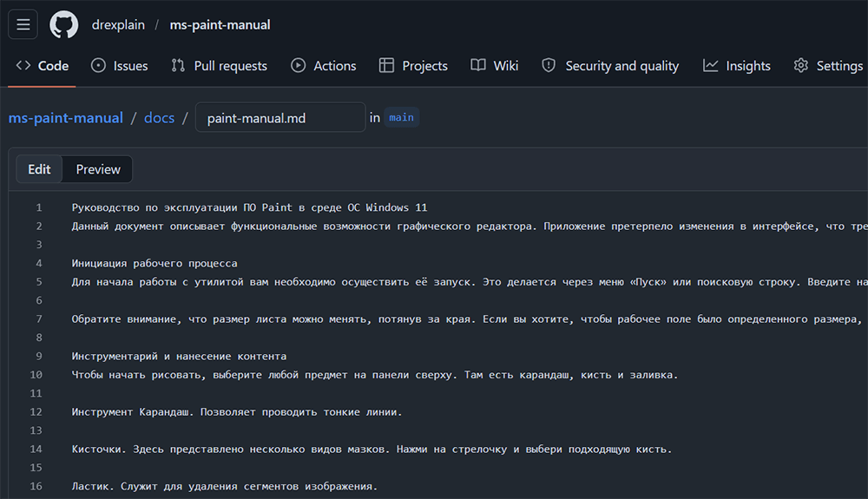Click line 10 starting 'Чтобы начать рисовать'
The image size is (868, 499).
click(375, 375)
